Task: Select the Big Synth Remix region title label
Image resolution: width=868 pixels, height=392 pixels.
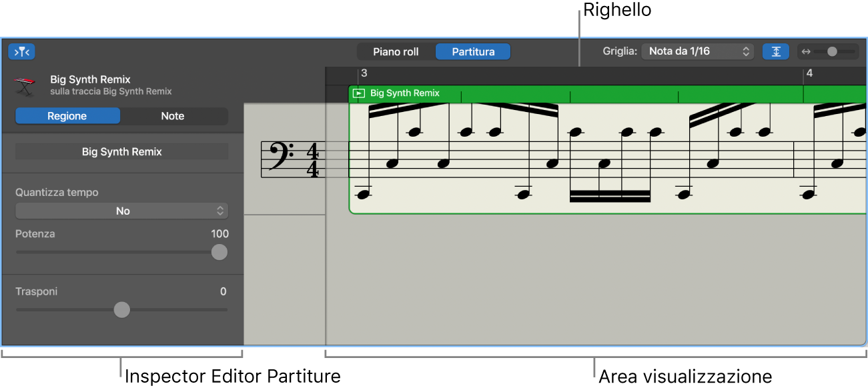Action: [x=406, y=93]
